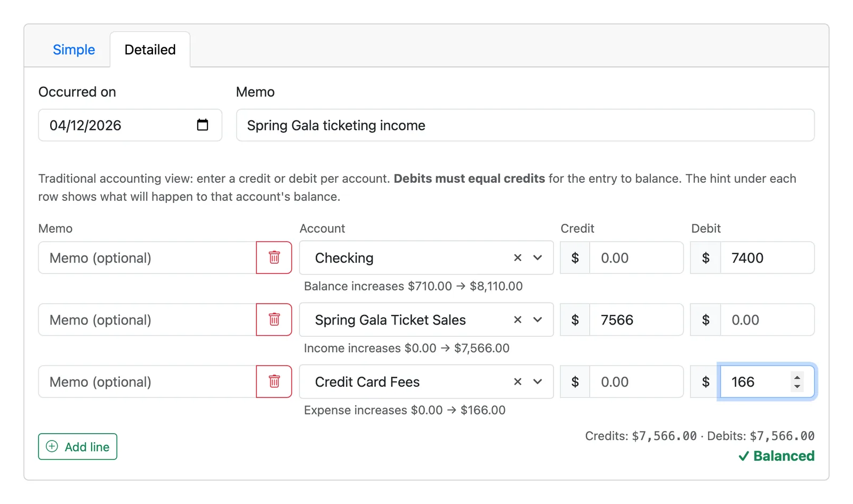Click the Checking debit field showing 7400

[767, 258]
